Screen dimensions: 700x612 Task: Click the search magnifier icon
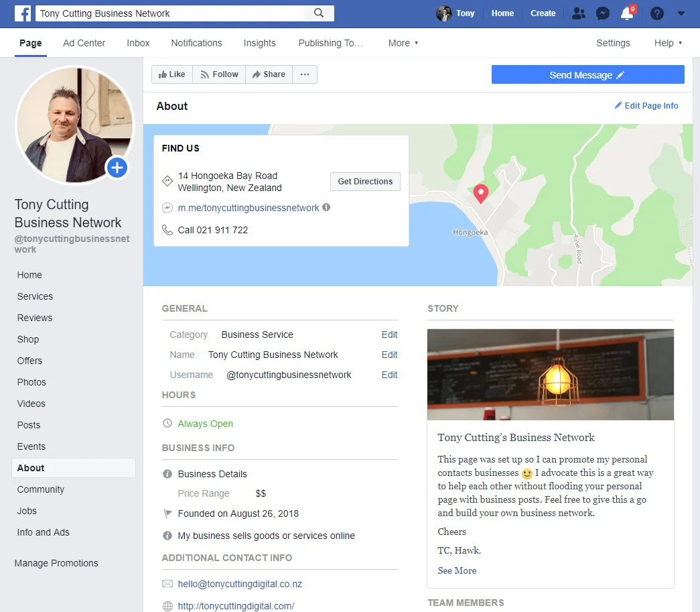click(319, 13)
